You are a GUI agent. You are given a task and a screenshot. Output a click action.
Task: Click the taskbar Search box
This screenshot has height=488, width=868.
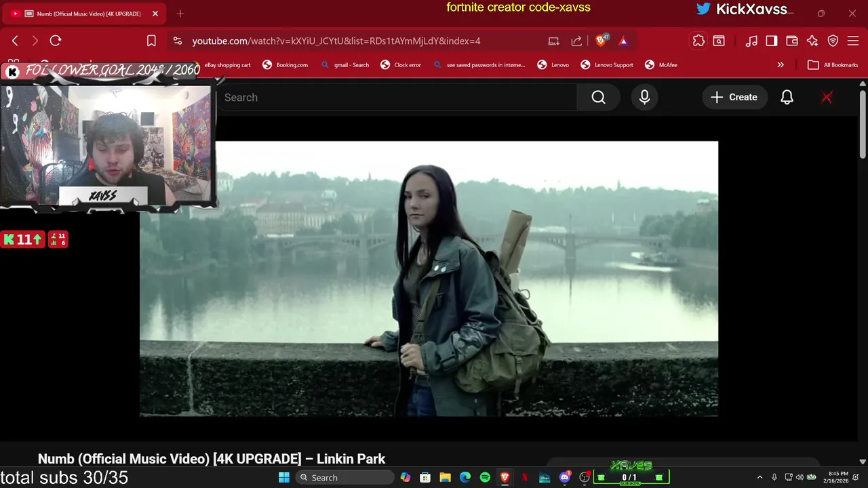pyautogui.click(x=344, y=478)
